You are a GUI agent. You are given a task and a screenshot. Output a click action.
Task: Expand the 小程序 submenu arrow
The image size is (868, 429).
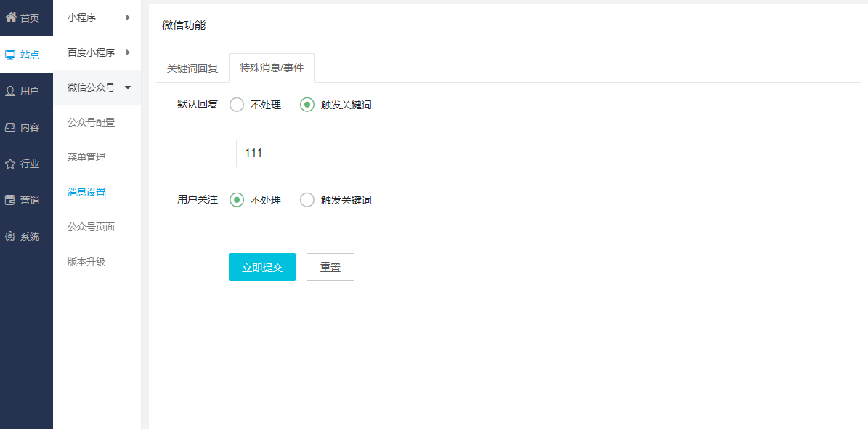pos(128,17)
